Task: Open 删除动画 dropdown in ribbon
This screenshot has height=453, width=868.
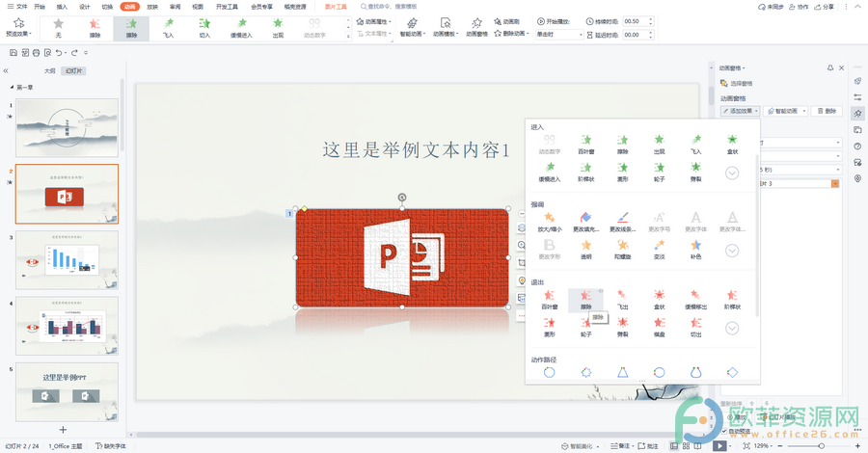Action: click(511, 33)
